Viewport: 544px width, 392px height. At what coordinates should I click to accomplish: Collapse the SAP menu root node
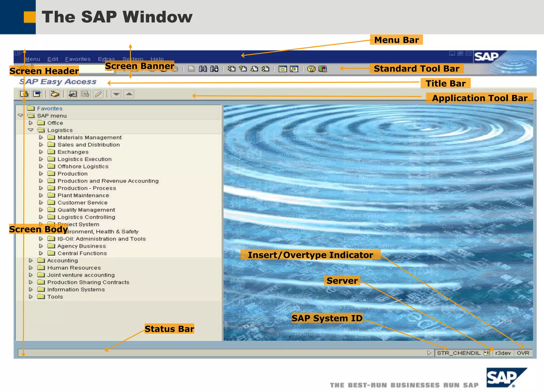(20, 116)
